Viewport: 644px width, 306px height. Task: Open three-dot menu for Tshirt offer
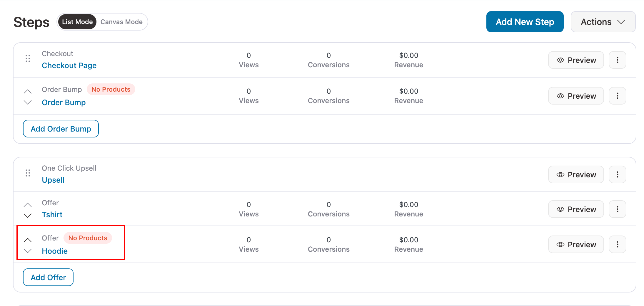click(x=617, y=209)
